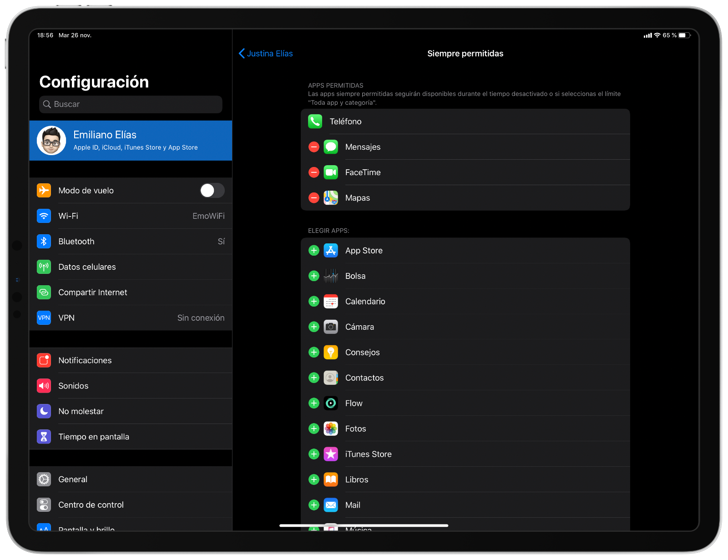Viewport: 728px width, 560px height.
Task: Open the General settings row
Action: click(x=131, y=479)
